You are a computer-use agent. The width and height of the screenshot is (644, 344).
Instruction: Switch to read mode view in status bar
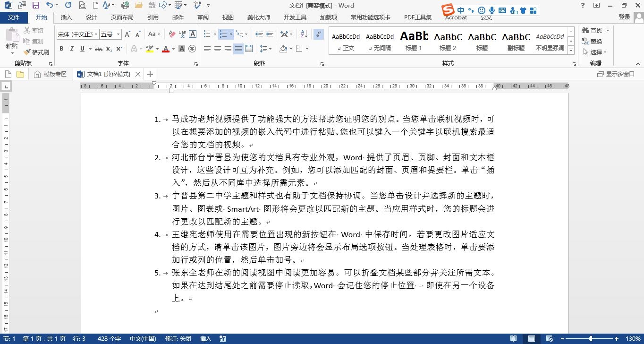[514, 339]
